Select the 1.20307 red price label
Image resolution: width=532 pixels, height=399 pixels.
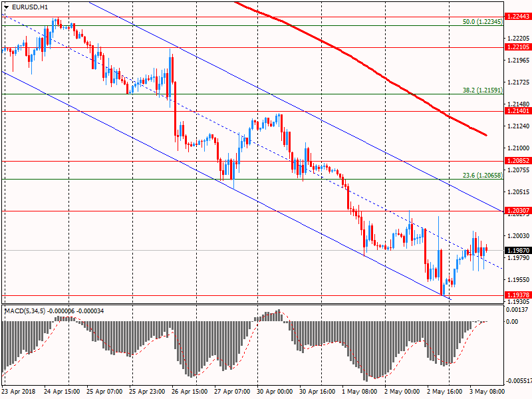click(518, 211)
